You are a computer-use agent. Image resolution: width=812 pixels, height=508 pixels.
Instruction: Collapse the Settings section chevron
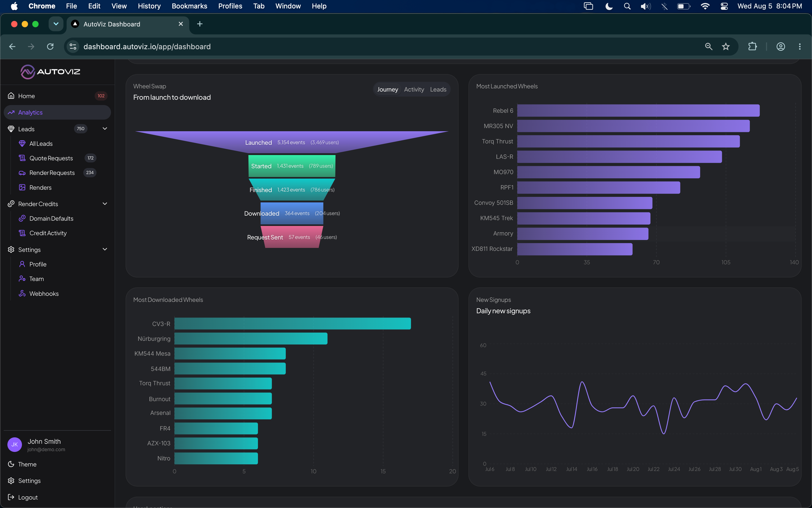[x=105, y=249]
